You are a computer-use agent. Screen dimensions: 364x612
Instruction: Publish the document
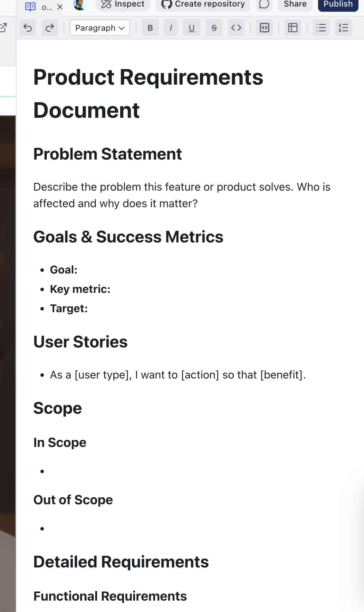click(x=338, y=4)
